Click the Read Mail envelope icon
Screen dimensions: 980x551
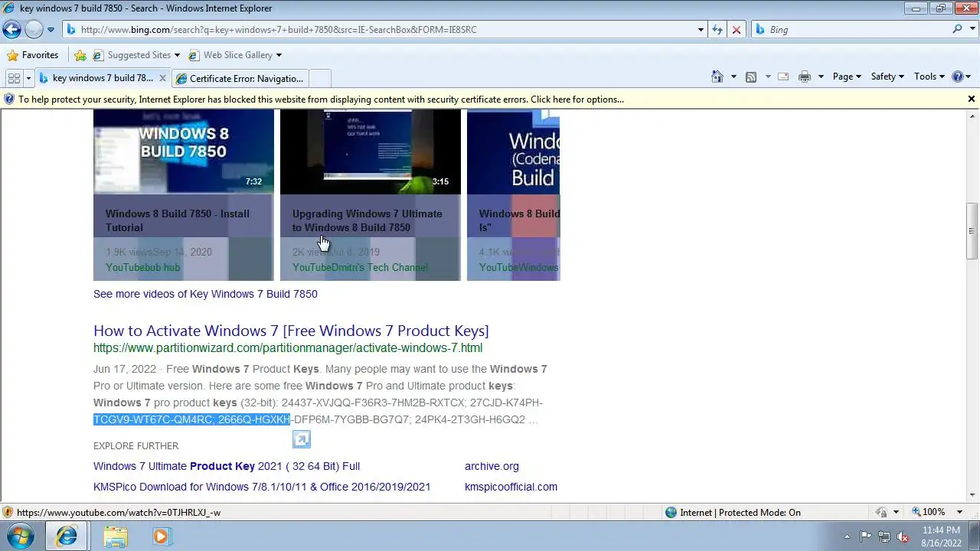[x=783, y=77]
